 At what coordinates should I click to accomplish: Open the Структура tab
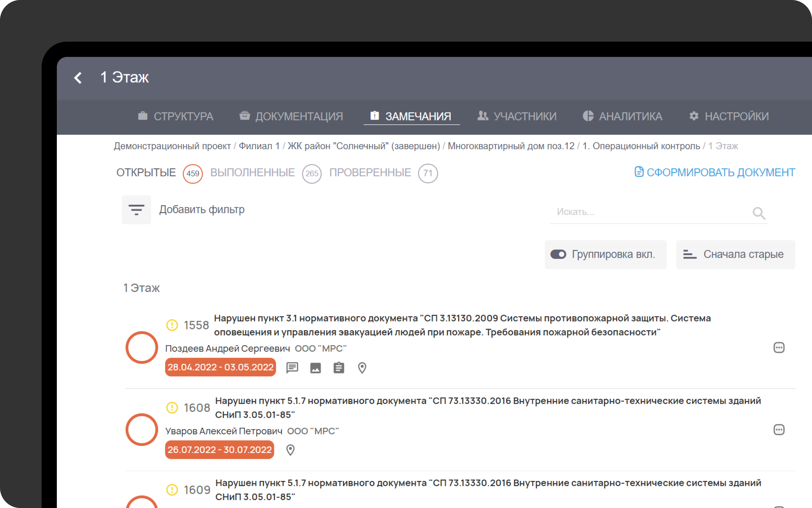coord(176,116)
